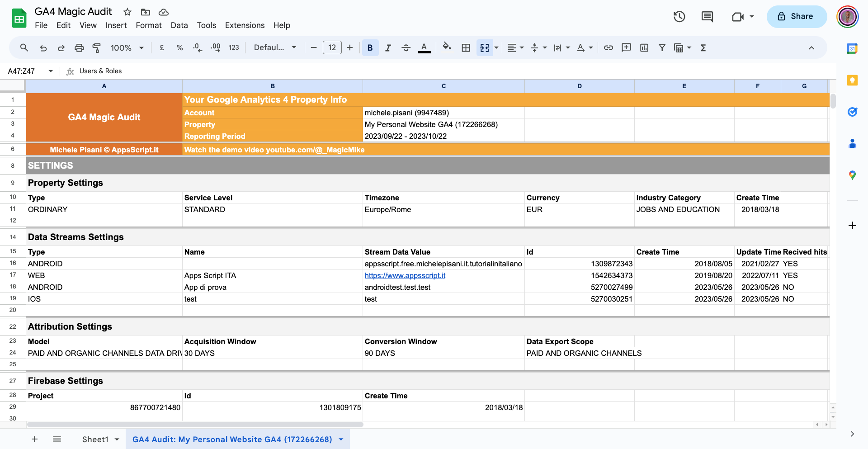Open text rotation dropdown
Screen dimensions: 868x449
[585, 47]
